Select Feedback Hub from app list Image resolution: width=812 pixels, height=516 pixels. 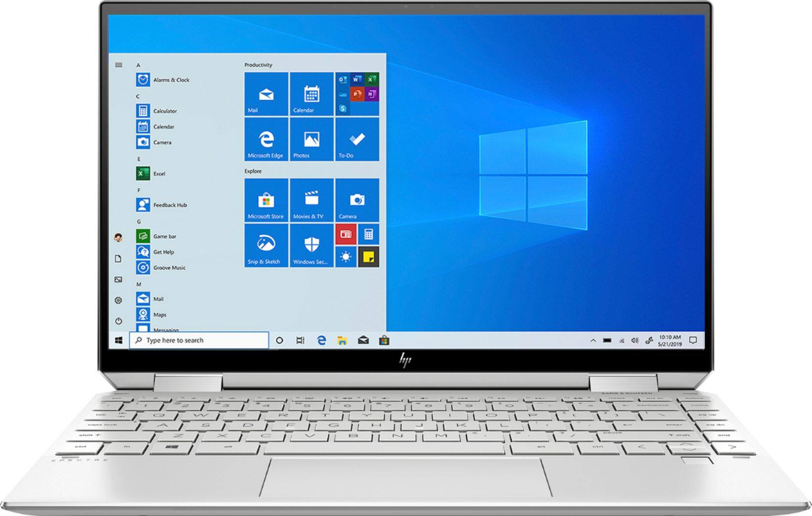pyautogui.click(x=170, y=205)
